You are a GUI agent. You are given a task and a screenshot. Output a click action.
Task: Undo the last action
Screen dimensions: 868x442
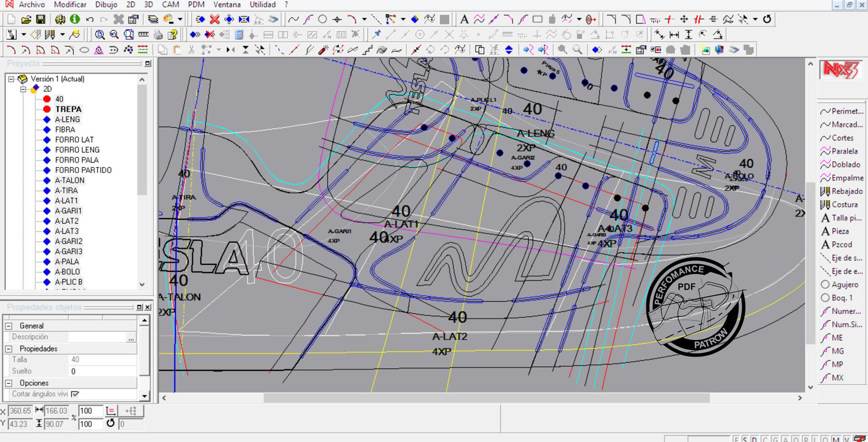[x=90, y=19]
